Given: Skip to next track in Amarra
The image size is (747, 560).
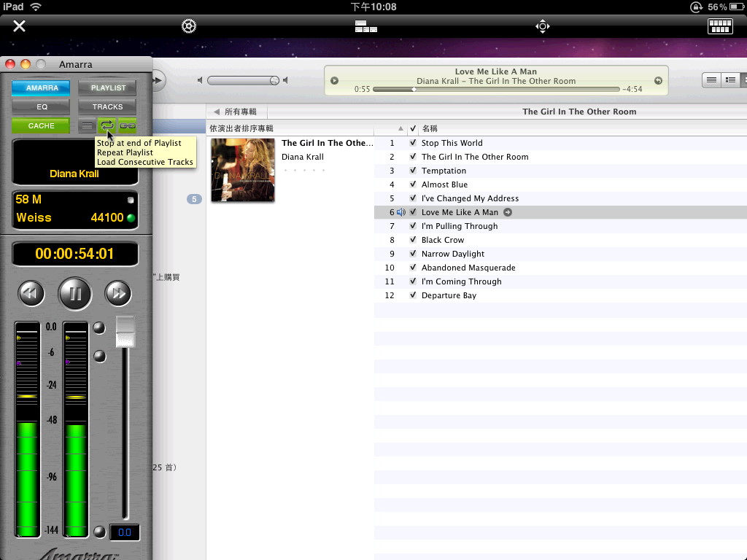Looking at the screenshot, I should (118, 293).
